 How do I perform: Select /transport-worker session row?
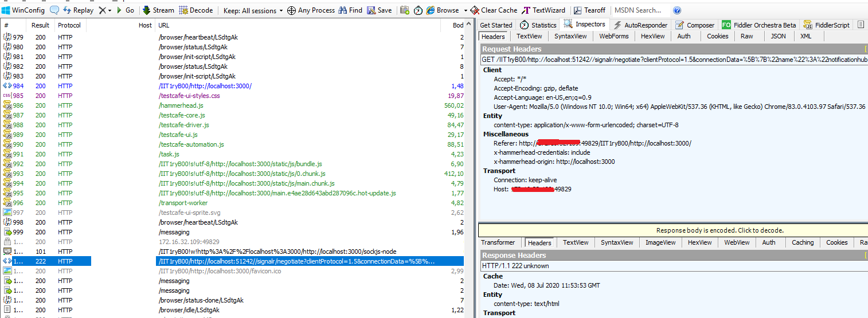pos(233,203)
